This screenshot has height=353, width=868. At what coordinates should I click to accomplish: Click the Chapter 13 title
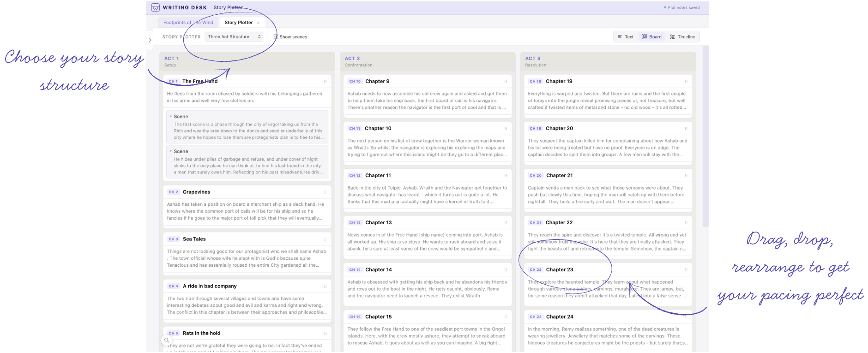coord(379,222)
